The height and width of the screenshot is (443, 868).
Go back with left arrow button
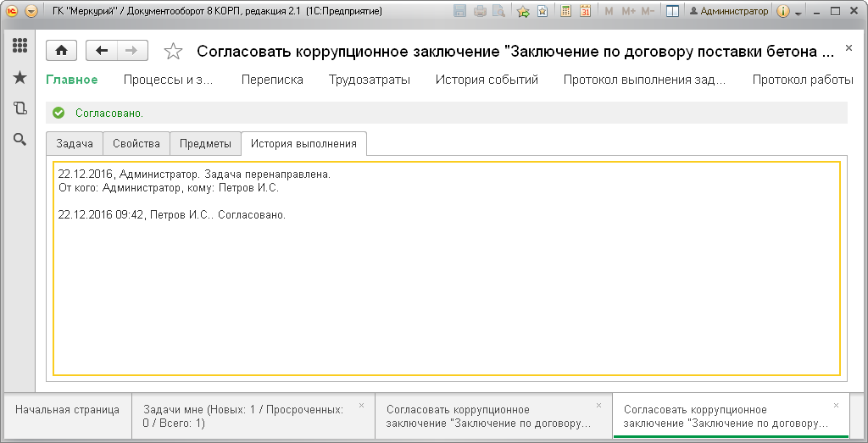point(102,50)
